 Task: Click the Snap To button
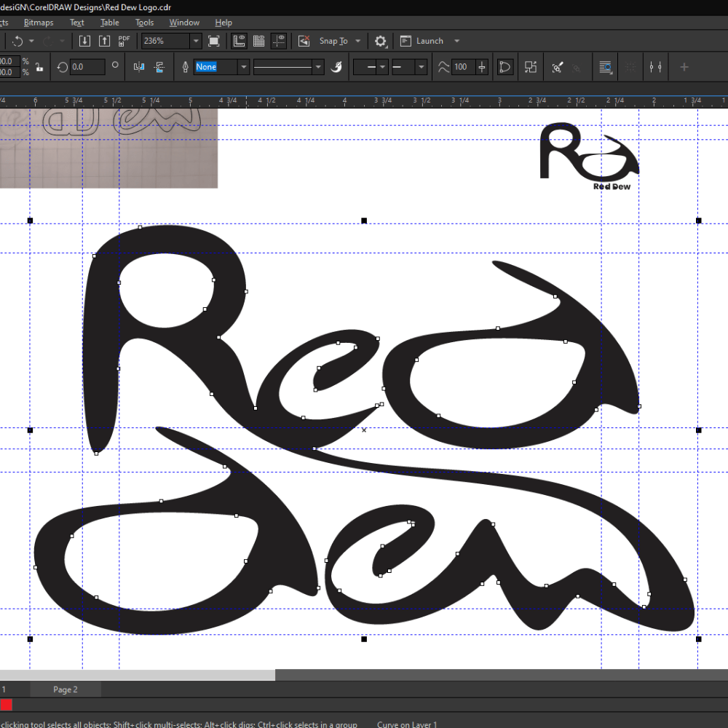coord(333,41)
